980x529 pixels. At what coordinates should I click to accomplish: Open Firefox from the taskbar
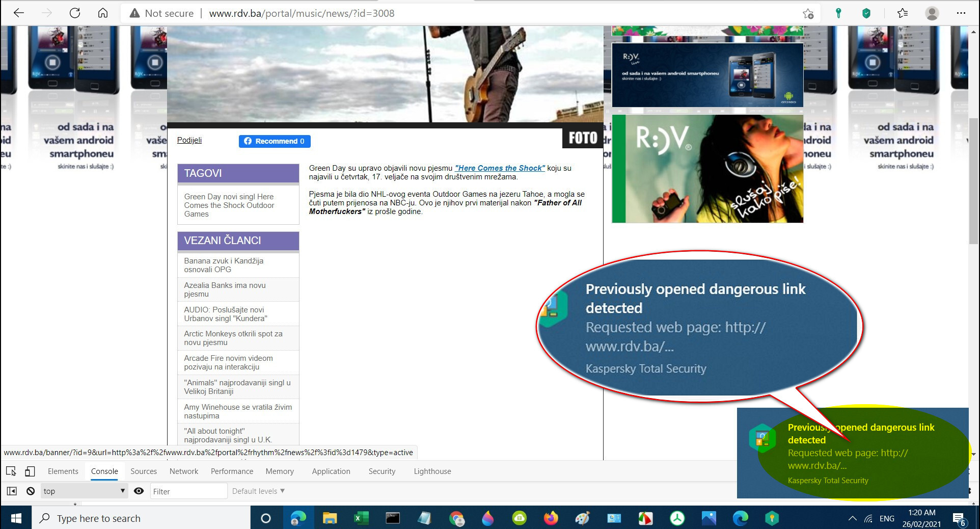(x=551, y=518)
